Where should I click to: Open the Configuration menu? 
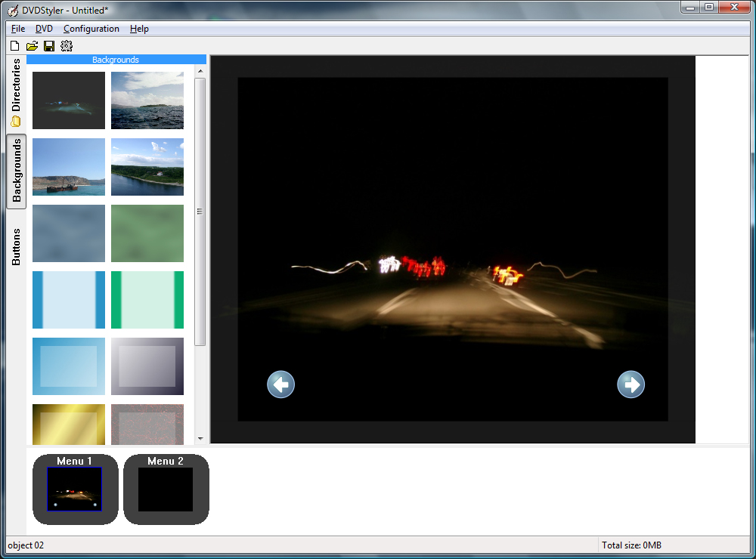click(91, 29)
